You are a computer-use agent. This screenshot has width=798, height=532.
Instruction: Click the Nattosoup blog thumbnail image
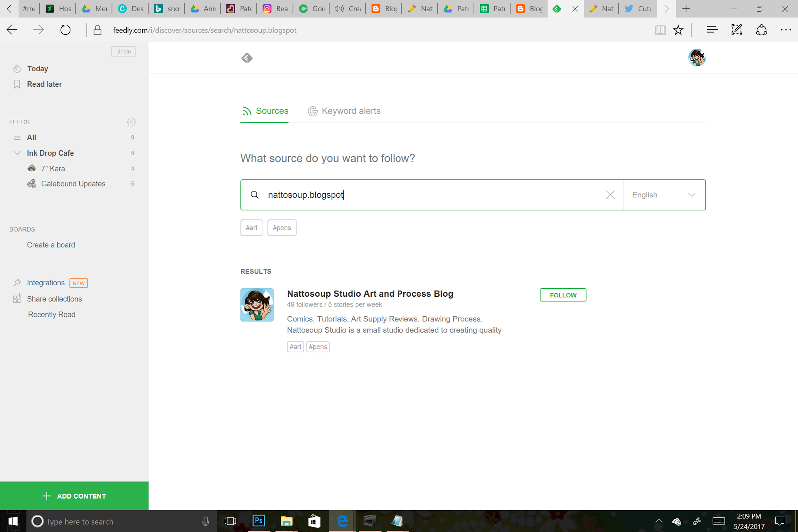point(257,305)
